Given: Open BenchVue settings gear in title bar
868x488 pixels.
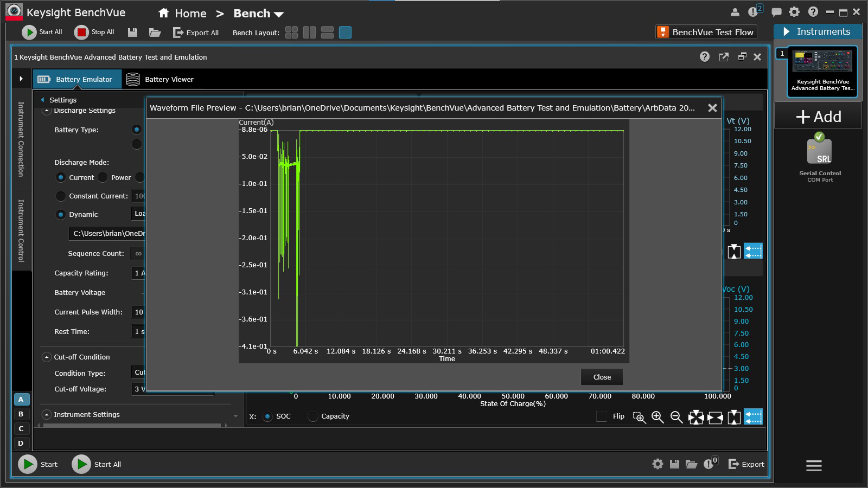Looking at the screenshot, I should pyautogui.click(x=794, y=12).
